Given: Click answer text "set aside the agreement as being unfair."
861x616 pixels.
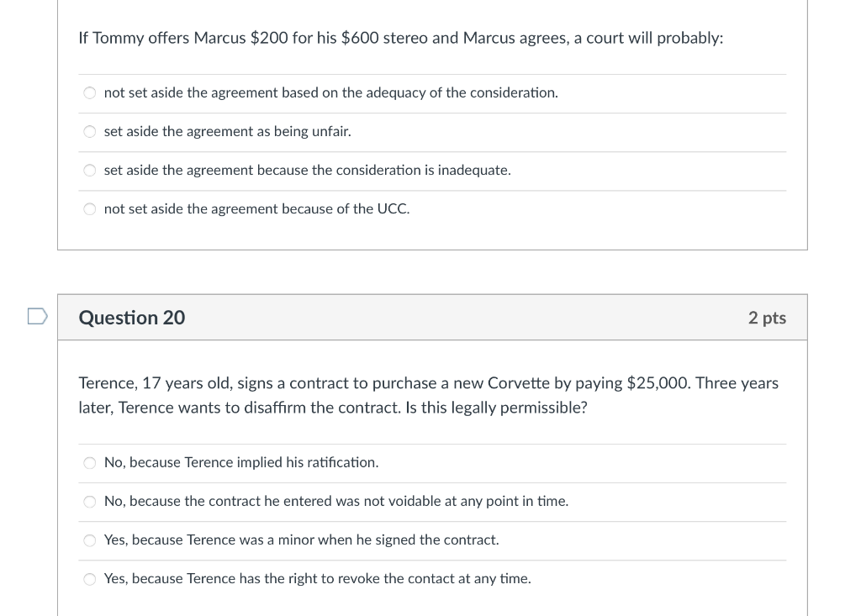Looking at the screenshot, I should tap(227, 132).
